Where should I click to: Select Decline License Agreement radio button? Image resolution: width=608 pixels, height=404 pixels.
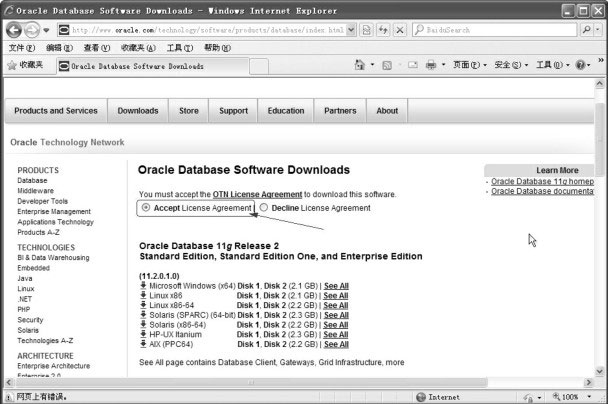click(x=264, y=207)
